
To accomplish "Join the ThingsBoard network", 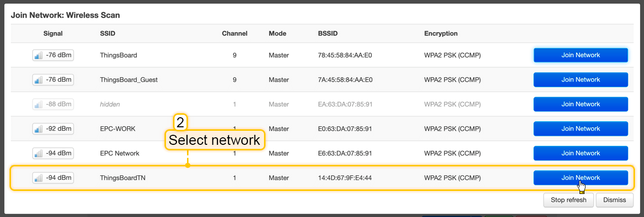I will 580,55.
